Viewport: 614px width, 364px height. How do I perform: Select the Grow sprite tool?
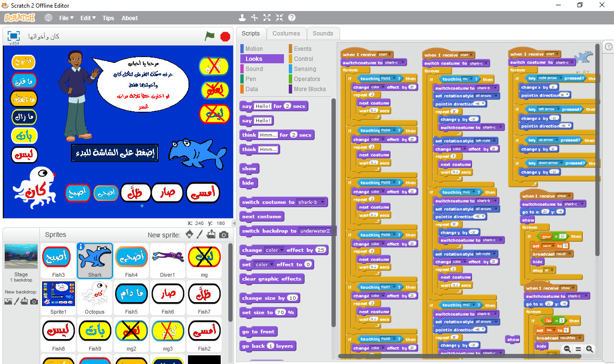(x=267, y=18)
